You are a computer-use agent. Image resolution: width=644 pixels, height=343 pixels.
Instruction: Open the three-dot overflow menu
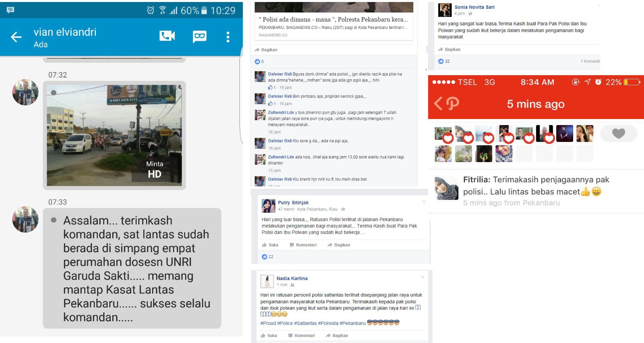click(x=228, y=37)
